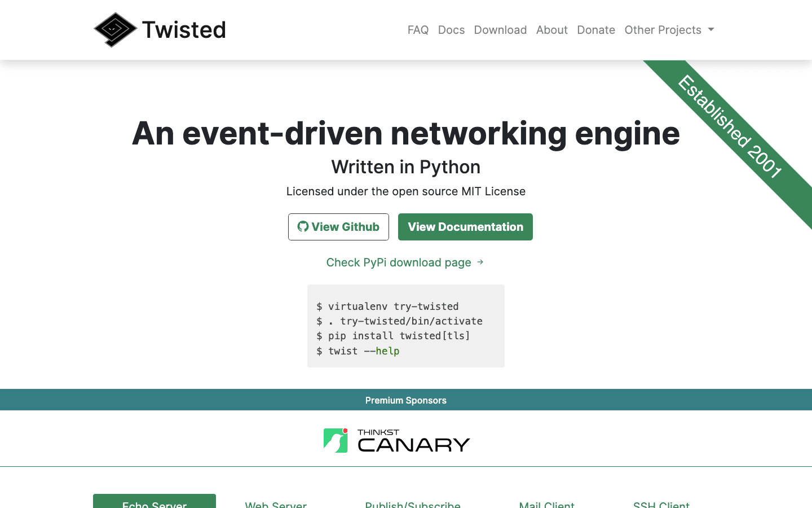Visit the About page

(x=552, y=30)
